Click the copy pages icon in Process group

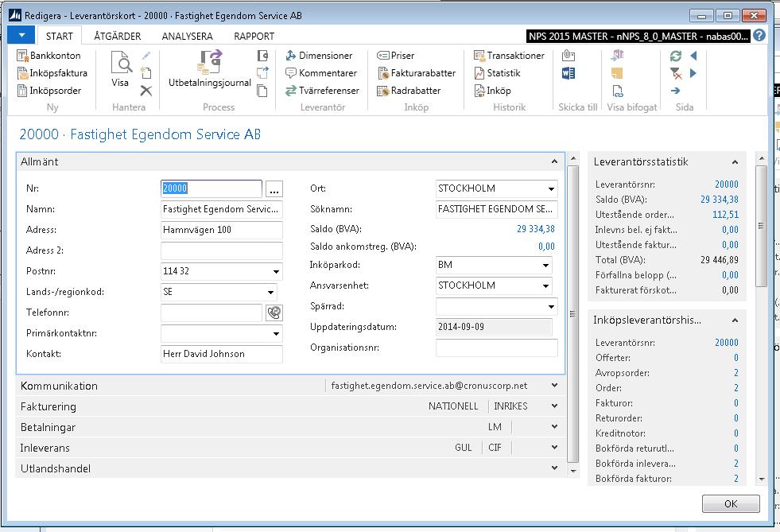pos(262,91)
